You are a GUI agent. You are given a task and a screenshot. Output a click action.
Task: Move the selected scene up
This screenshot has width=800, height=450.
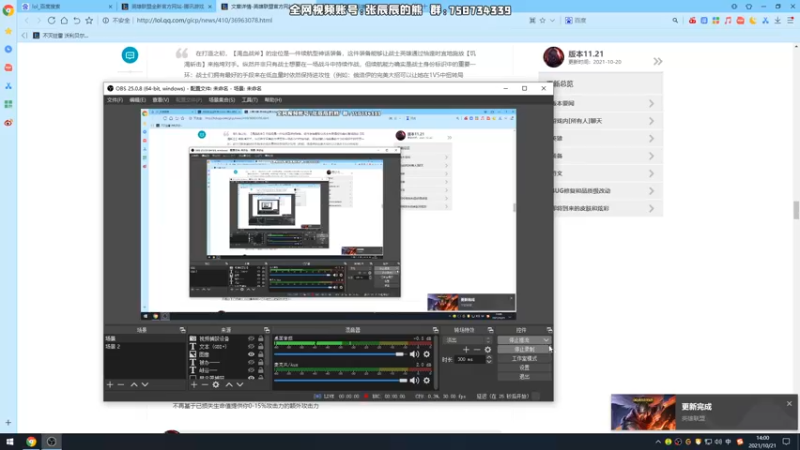tap(134, 385)
